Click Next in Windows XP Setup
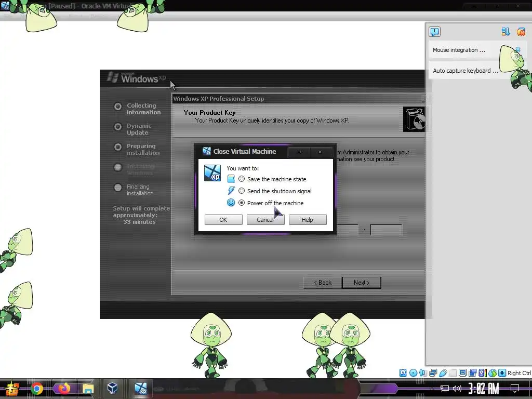The width and height of the screenshot is (532, 399). (x=362, y=283)
